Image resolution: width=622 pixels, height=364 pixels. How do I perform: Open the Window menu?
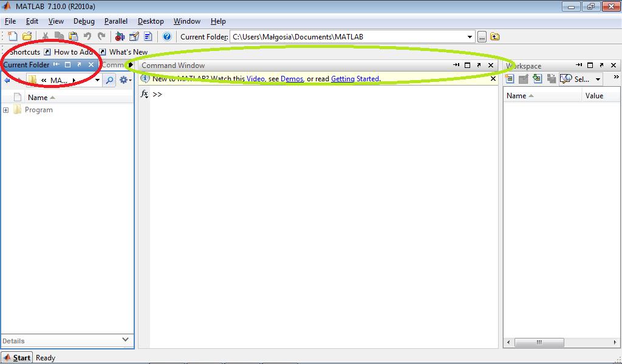187,21
